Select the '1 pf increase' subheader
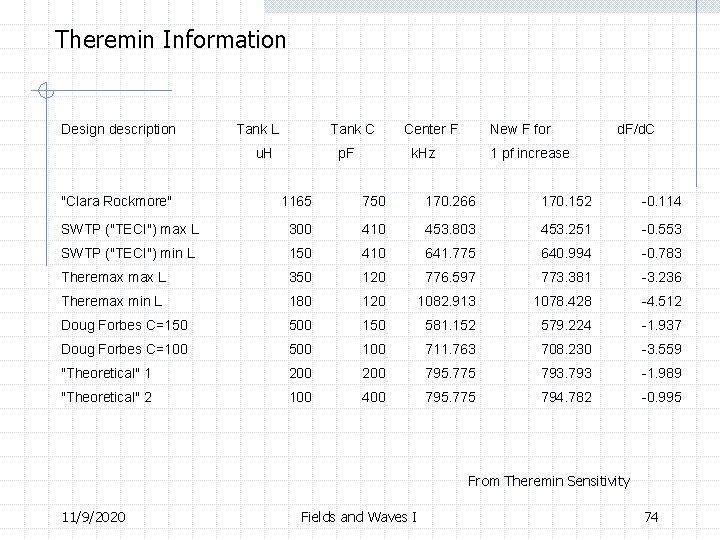This screenshot has height=540, width=720. 530,153
